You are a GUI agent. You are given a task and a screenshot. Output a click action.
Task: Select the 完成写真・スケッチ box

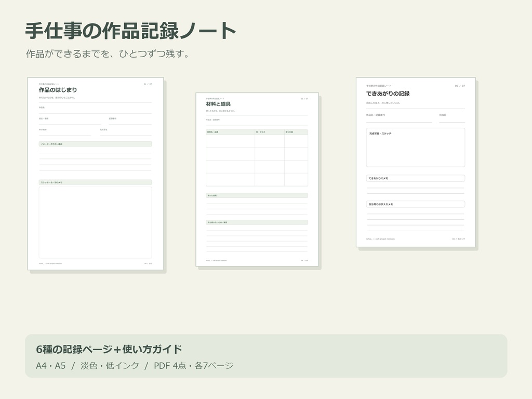(x=416, y=148)
